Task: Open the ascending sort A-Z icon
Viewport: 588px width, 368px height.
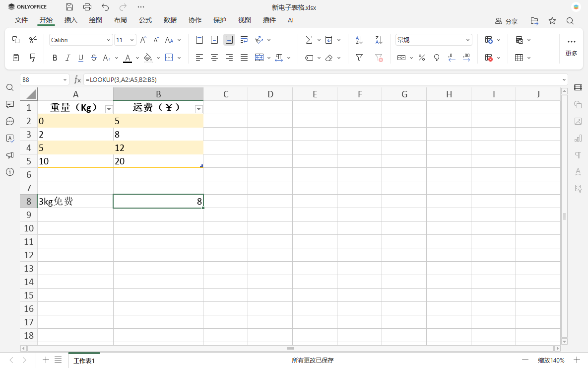Action: pyautogui.click(x=359, y=40)
